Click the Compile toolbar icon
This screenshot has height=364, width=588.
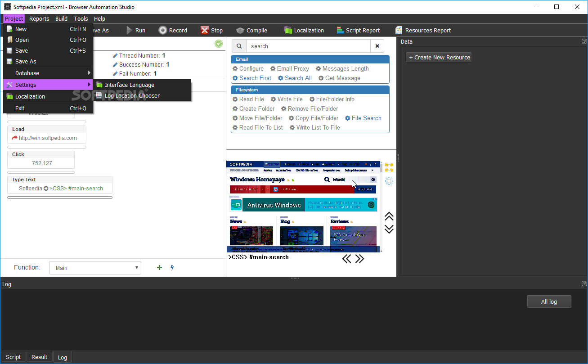(240, 31)
